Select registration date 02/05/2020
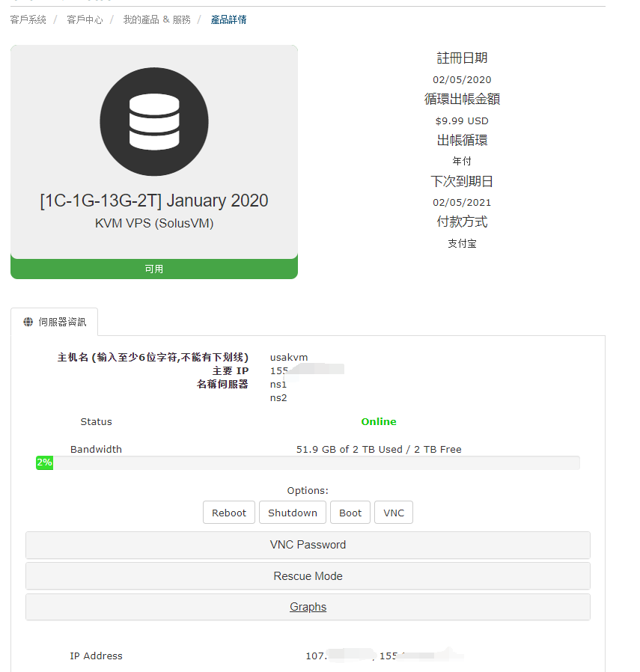 pos(462,80)
